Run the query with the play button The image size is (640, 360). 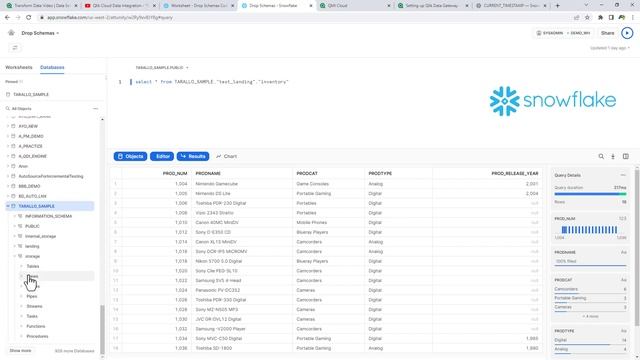pos(627,33)
